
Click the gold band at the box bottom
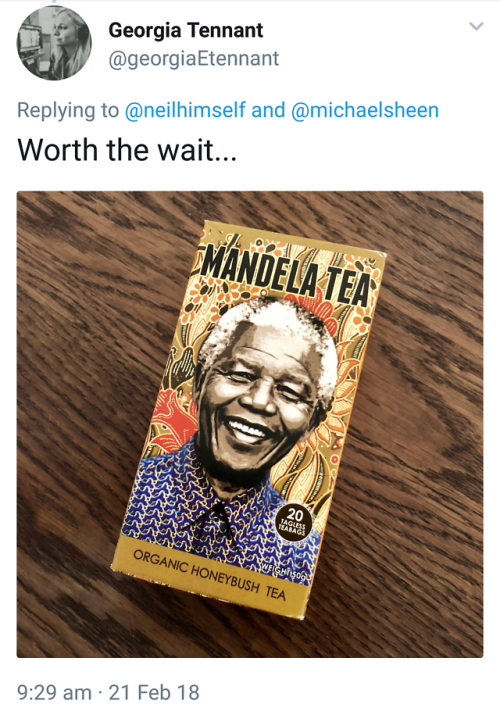(x=208, y=577)
